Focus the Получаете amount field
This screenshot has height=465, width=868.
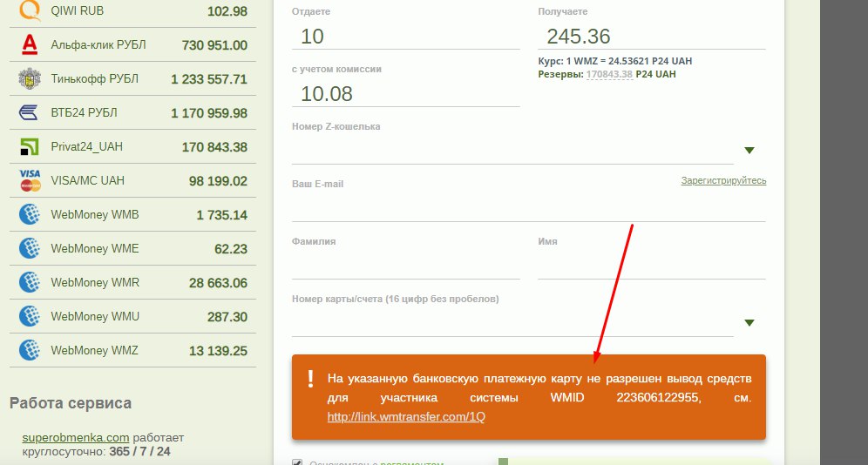click(x=652, y=37)
